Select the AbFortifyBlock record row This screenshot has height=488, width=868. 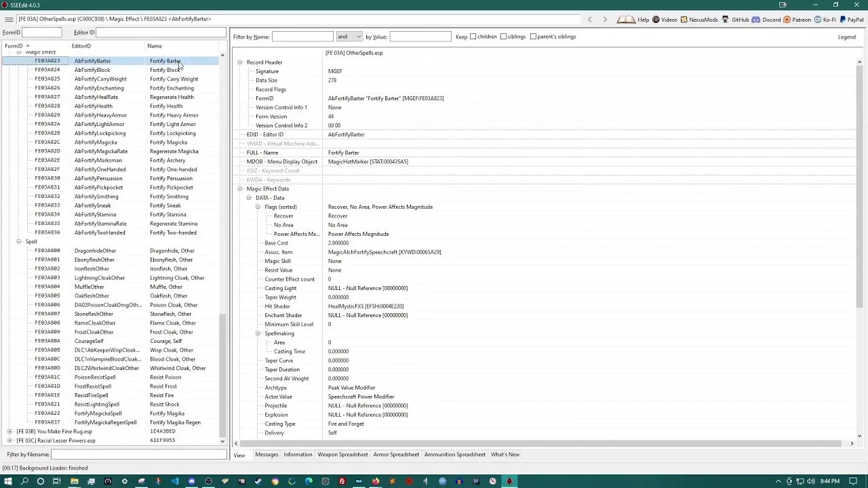pyautogui.click(x=111, y=70)
